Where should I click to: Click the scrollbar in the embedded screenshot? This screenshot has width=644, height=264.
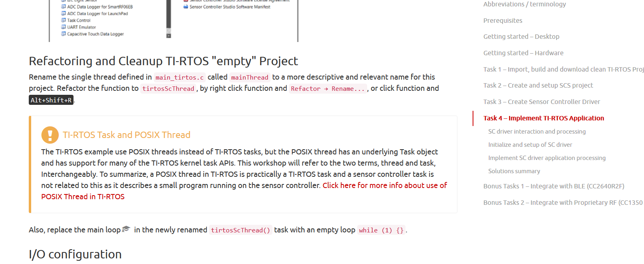[169, 19]
